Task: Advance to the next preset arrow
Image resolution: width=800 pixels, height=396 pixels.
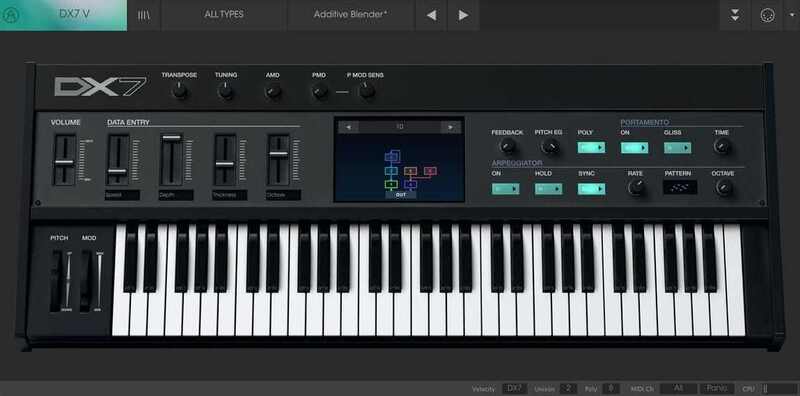Action: tap(463, 15)
